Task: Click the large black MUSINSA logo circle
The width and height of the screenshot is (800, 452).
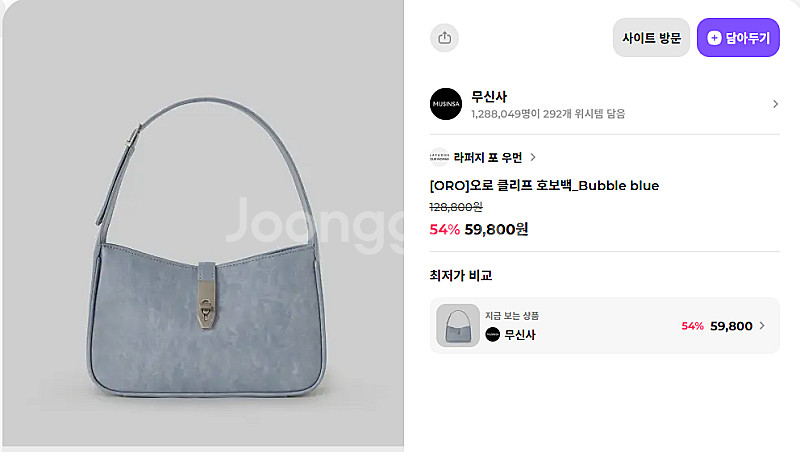Action: coord(446,104)
